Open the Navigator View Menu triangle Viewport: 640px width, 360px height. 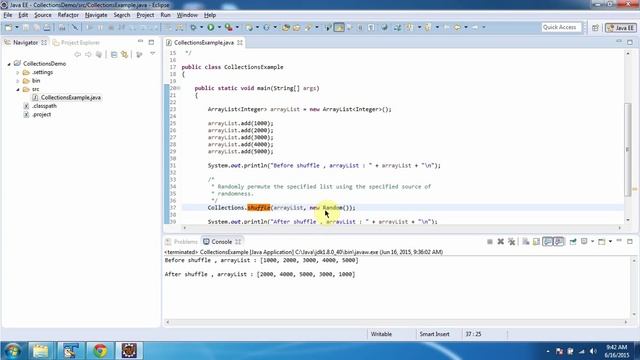pos(152,54)
